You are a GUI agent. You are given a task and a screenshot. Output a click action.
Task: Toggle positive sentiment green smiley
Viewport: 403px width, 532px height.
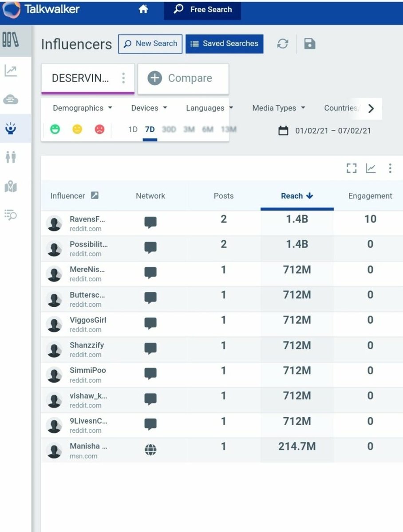click(x=55, y=129)
